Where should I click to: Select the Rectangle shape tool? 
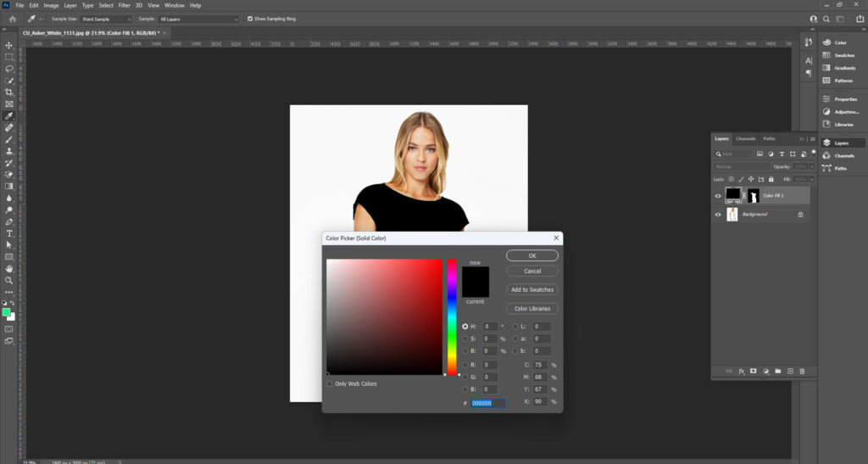coord(8,257)
